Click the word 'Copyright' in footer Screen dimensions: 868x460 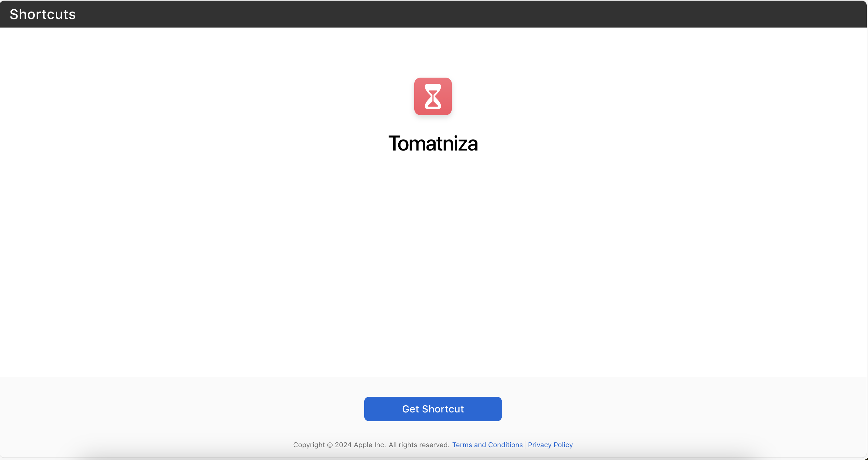pyautogui.click(x=309, y=444)
